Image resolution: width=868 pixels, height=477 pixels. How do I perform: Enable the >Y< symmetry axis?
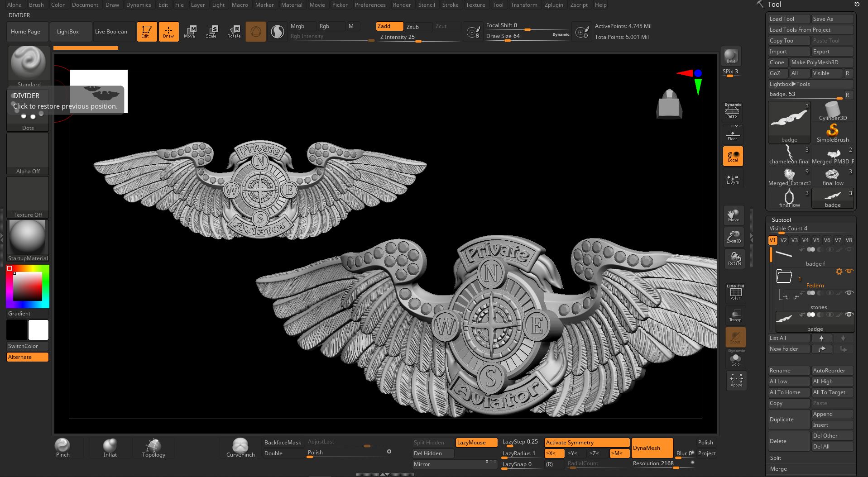pos(576,453)
